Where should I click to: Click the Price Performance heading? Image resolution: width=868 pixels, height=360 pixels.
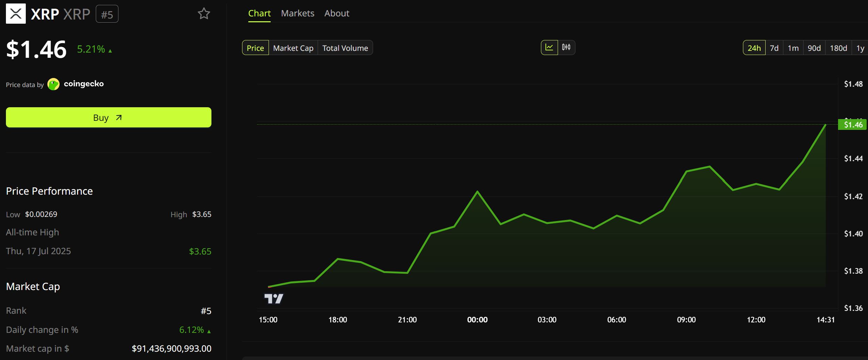[49, 191]
